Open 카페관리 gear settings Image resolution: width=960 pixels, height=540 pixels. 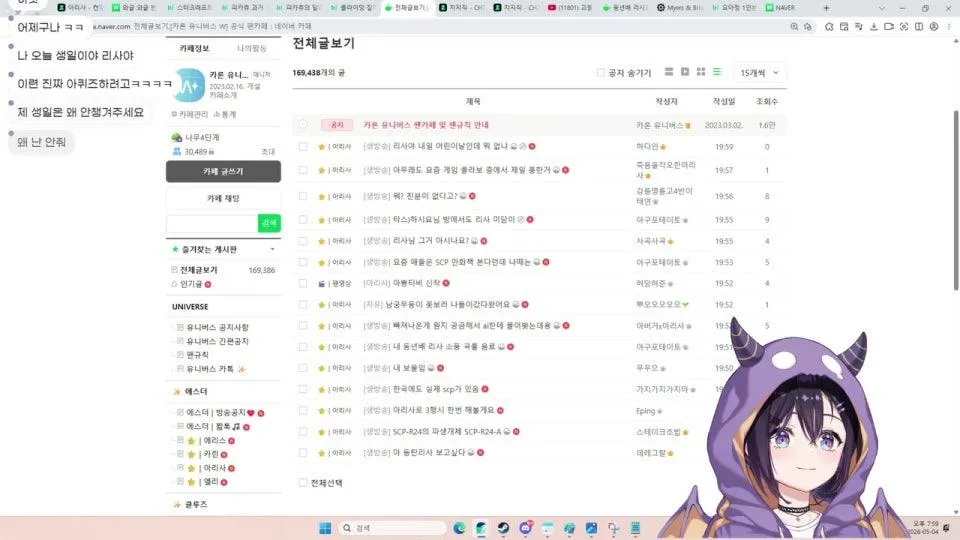pos(174,114)
